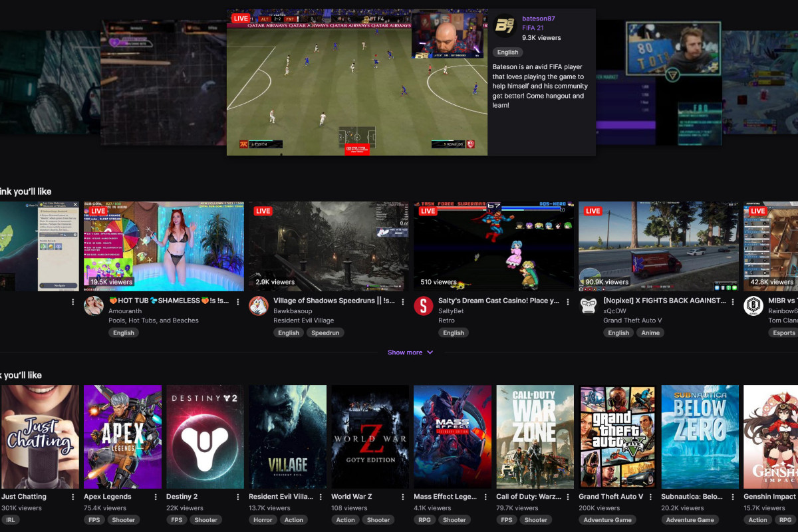The width and height of the screenshot is (798, 532).
Task: Select English tag on featured stream
Action: coord(507,52)
